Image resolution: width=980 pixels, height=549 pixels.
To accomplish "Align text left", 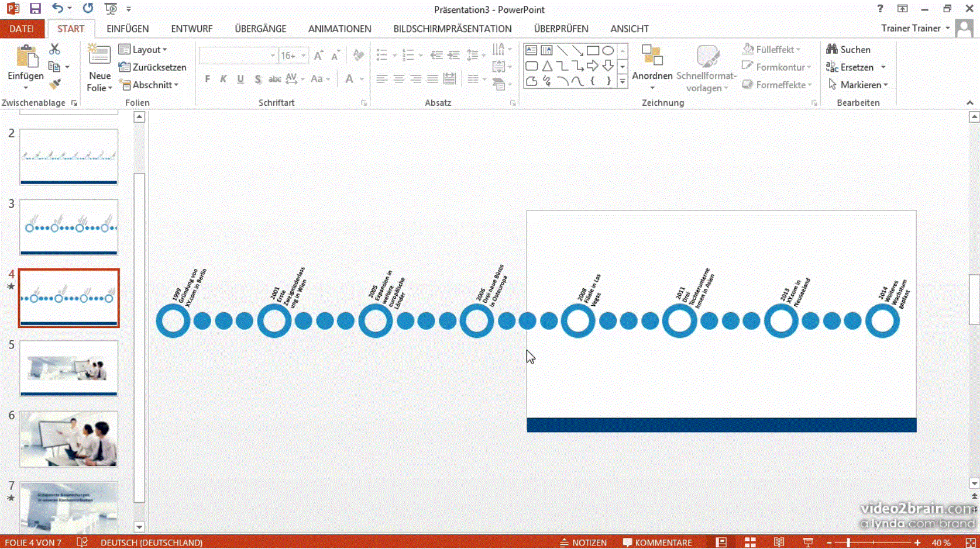I will (x=382, y=79).
